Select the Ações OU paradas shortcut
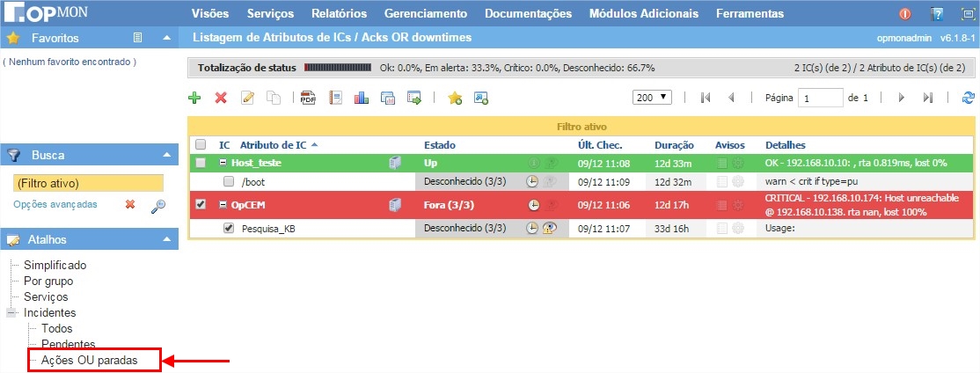Screen dimensions: 980x373 [x=89, y=360]
